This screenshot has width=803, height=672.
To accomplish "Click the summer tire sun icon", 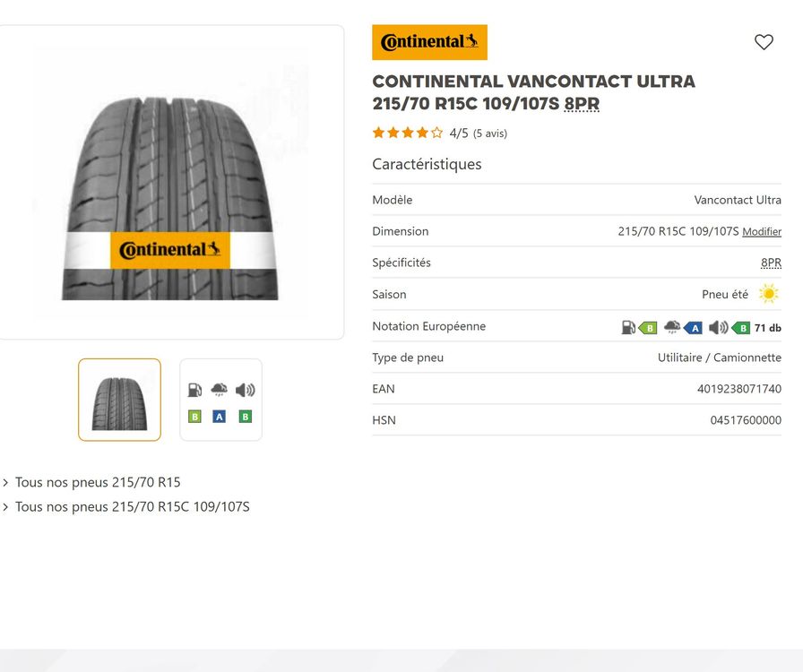I will (x=768, y=294).
